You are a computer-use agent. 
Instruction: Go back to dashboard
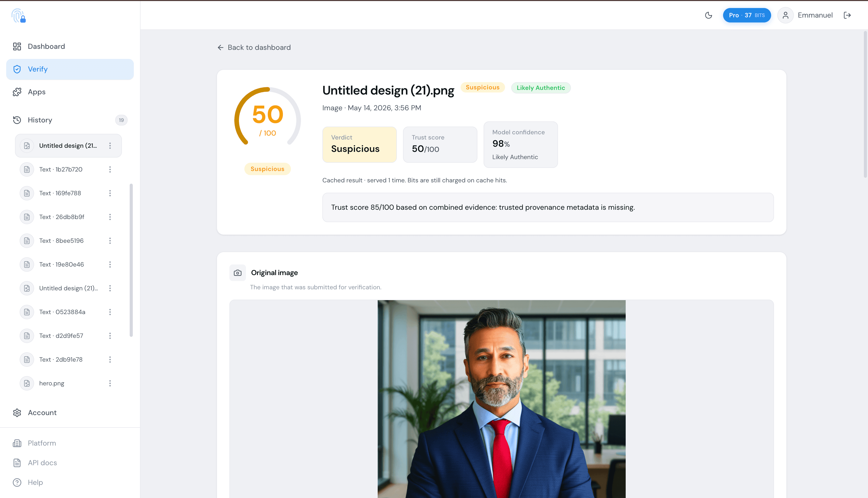[254, 48]
